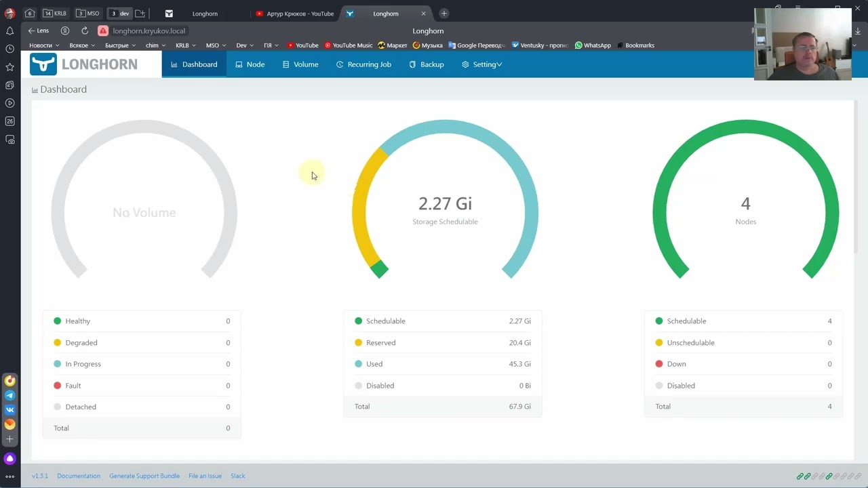
Task: Switch to the MSO tab group
Action: pyautogui.click(x=87, y=14)
